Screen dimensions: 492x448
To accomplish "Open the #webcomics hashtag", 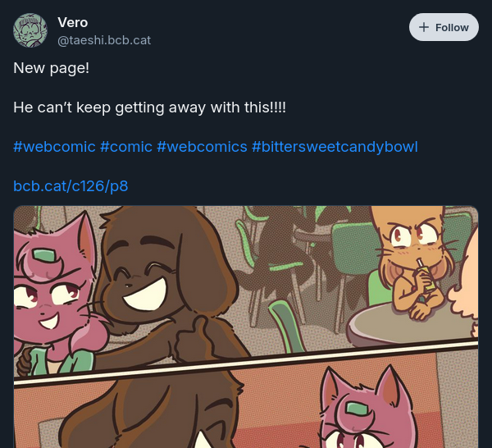I will 202,147.
